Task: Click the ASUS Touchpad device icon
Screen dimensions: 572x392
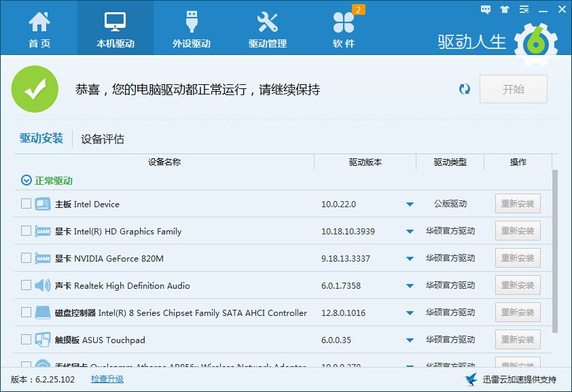Action: pyautogui.click(x=43, y=340)
